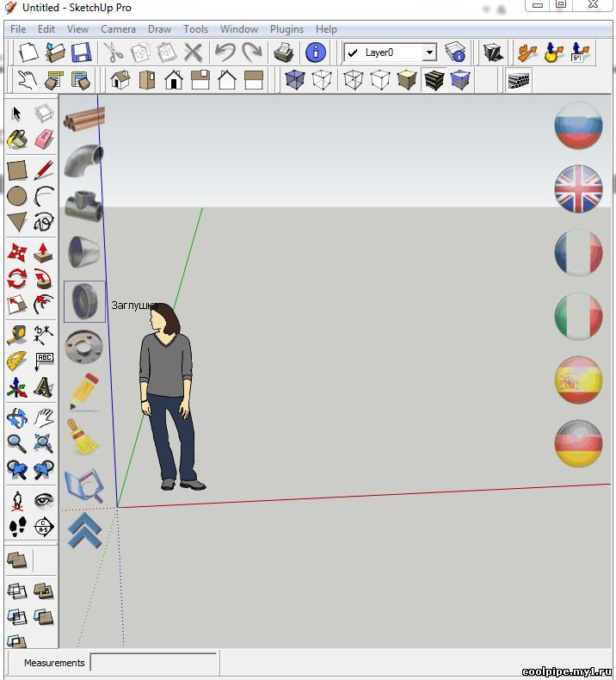Activate the Pan hand tool
616x680 pixels.
(x=44, y=418)
